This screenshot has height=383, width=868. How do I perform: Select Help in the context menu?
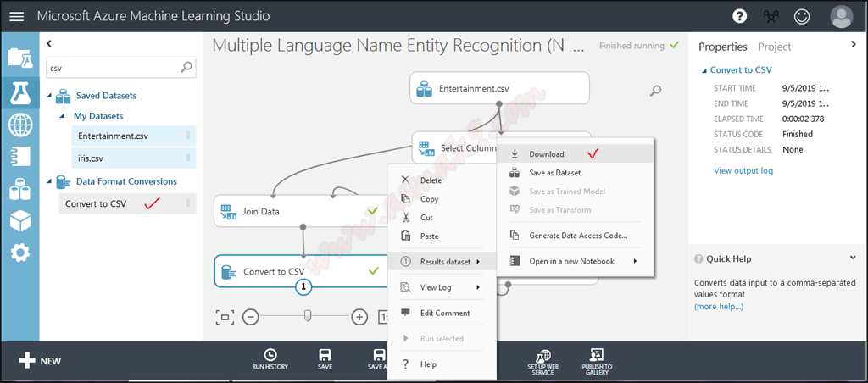[x=441, y=364]
